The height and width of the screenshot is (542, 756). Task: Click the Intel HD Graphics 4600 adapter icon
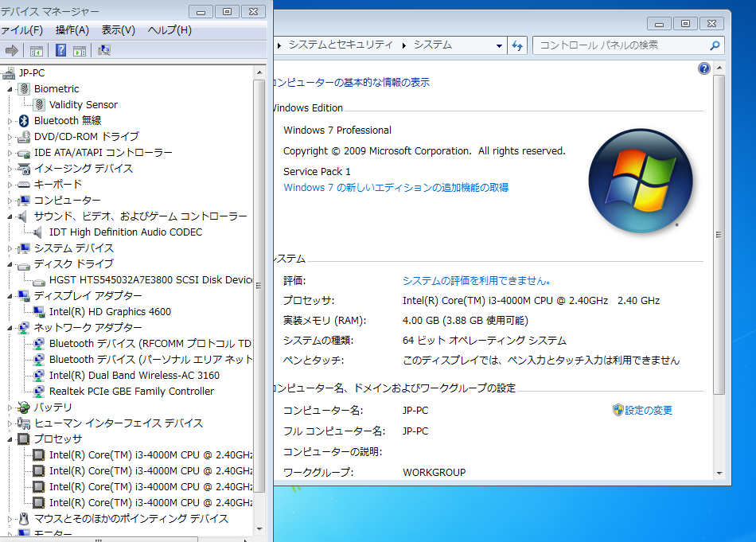coord(39,312)
